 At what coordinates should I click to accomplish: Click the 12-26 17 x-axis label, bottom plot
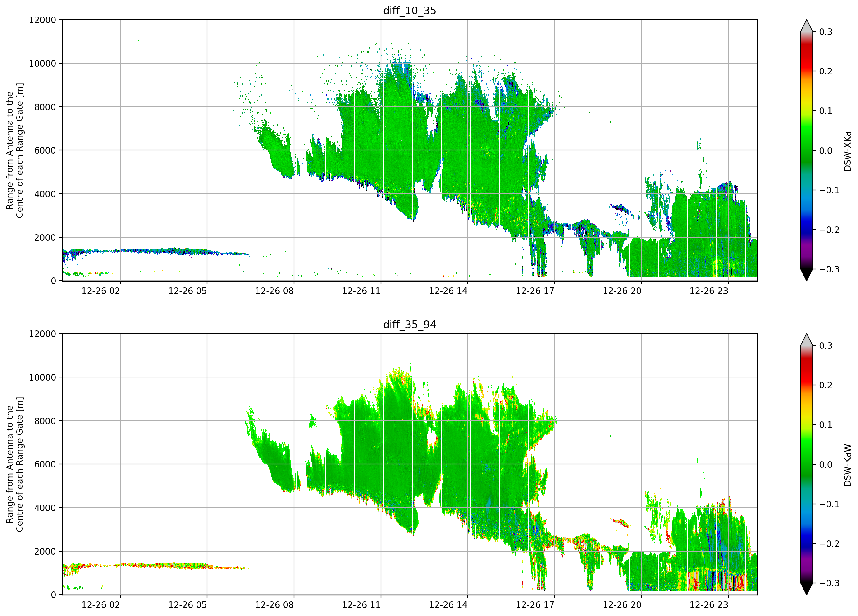click(535, 605)
